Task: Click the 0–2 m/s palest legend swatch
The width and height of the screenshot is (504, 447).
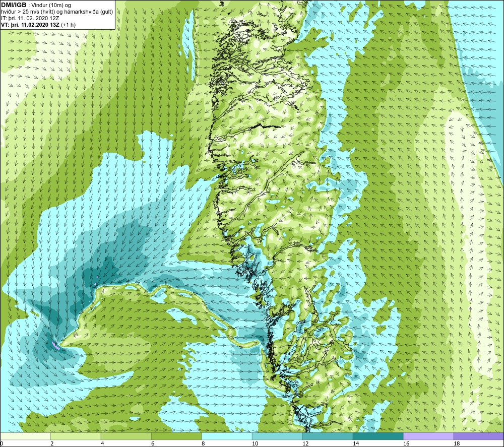Action: coord(25,436)
